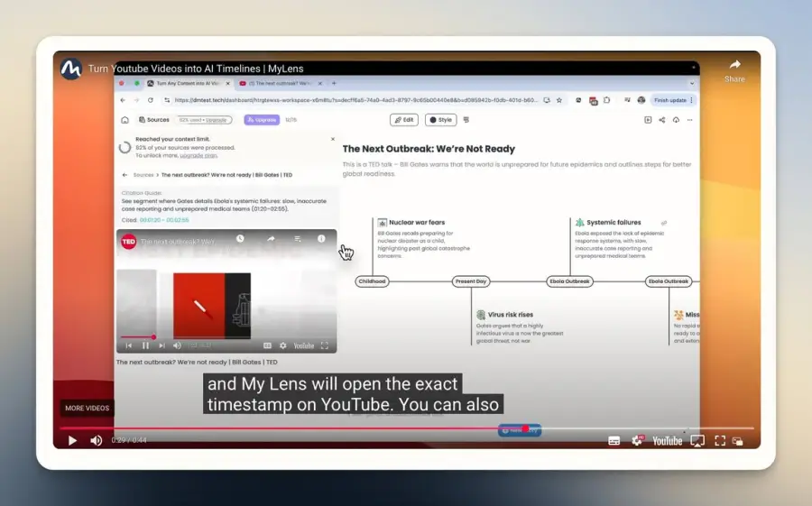Click the info icon on the embedded video
Screen dimensions: 812x506
[321, 239]
